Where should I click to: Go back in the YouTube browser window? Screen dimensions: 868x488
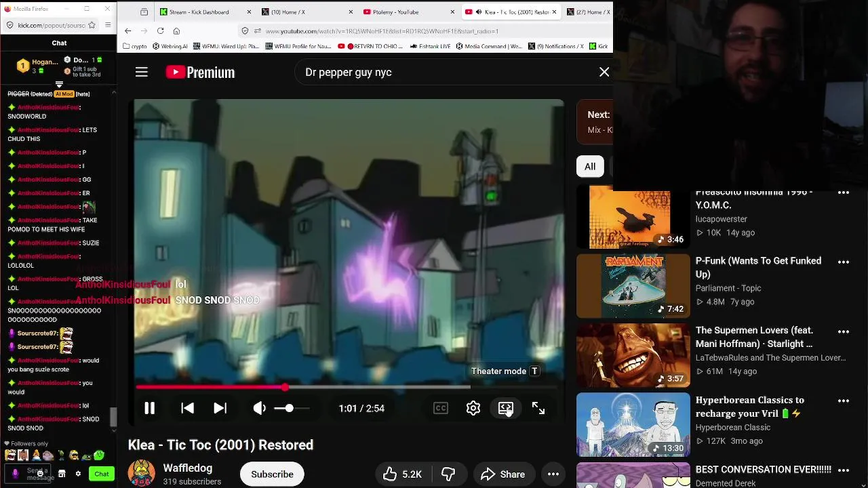coord(127,31)
